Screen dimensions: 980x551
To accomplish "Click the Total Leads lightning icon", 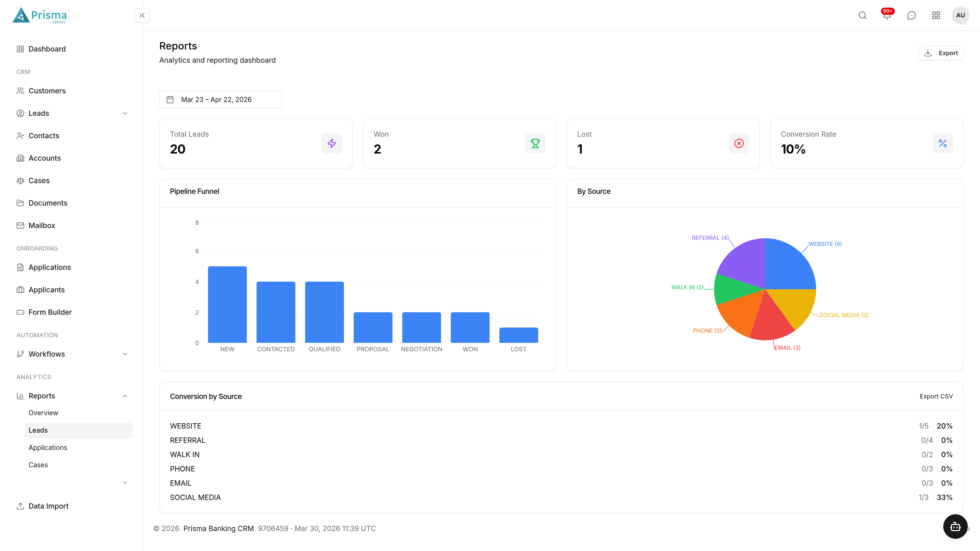I will tap(332, 143).
